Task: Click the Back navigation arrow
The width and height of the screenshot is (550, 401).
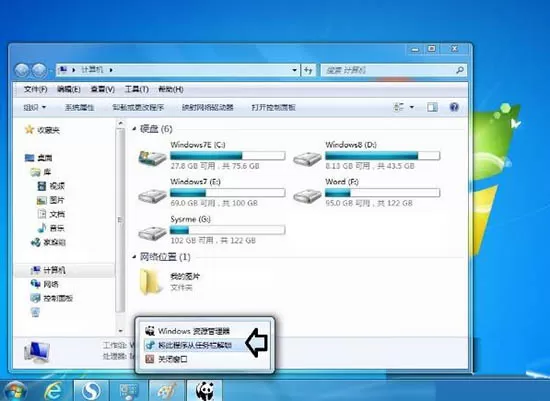Action: 22,71
